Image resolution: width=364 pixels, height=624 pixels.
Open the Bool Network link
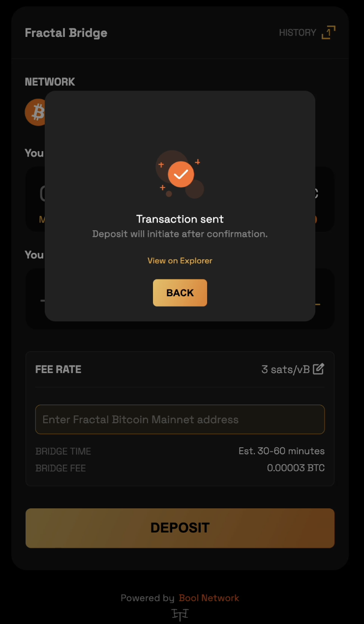pyautogui.click(x=209, y=598)
